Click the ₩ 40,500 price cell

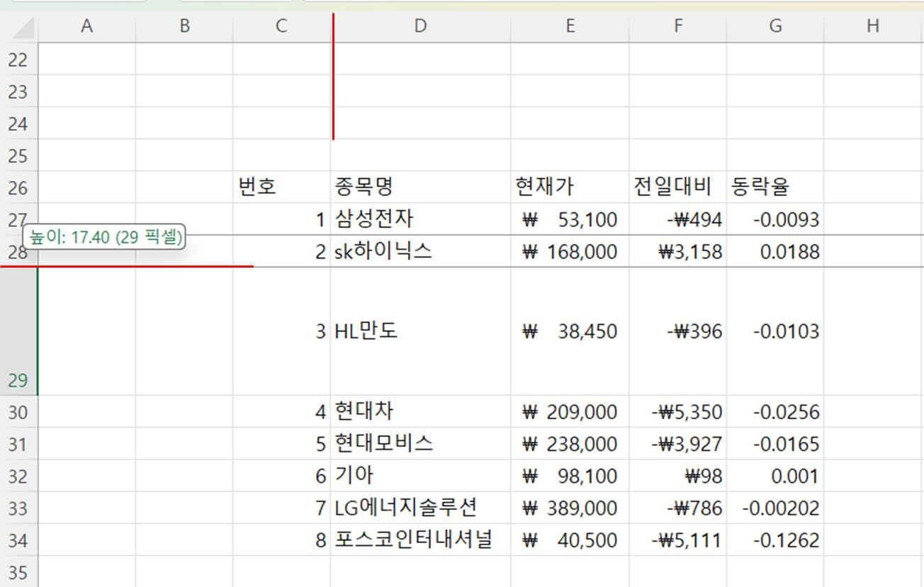[x=570, y=540]
